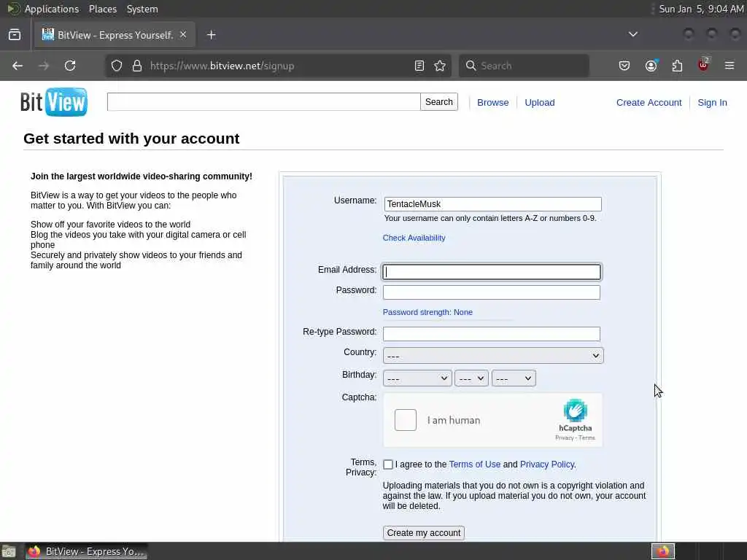
Task: Click the Re-type Password field
Action: pyautogui.click(x=492, y=334)
